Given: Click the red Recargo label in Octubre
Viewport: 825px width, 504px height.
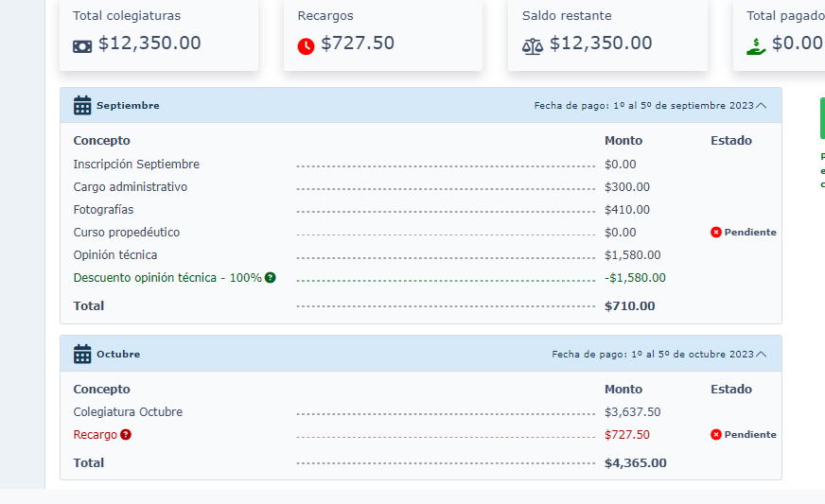Looking at the screenshot, I should [96, 435].
